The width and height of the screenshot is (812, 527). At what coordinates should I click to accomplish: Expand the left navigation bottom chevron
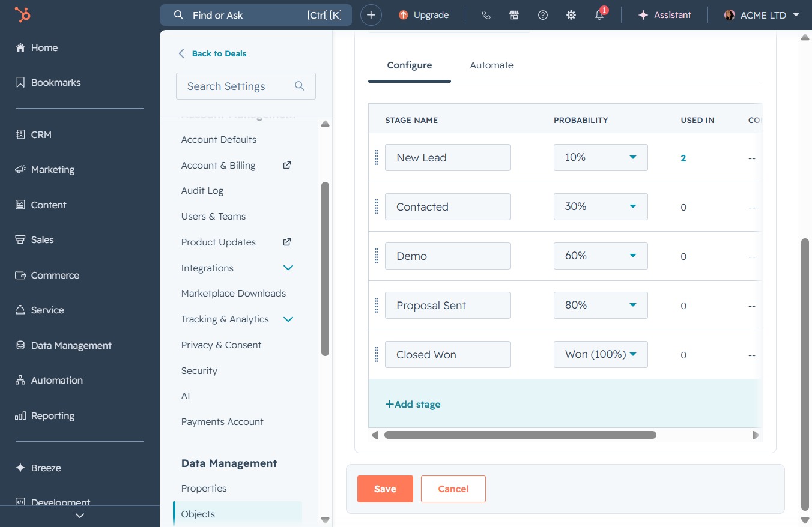coord(80,516)
